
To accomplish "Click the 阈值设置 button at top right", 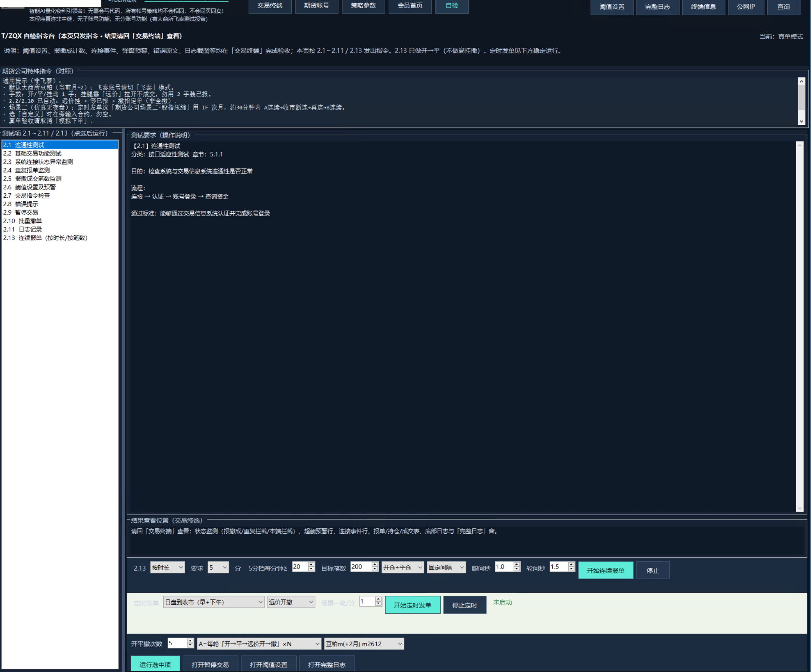I will pos(612,7).
